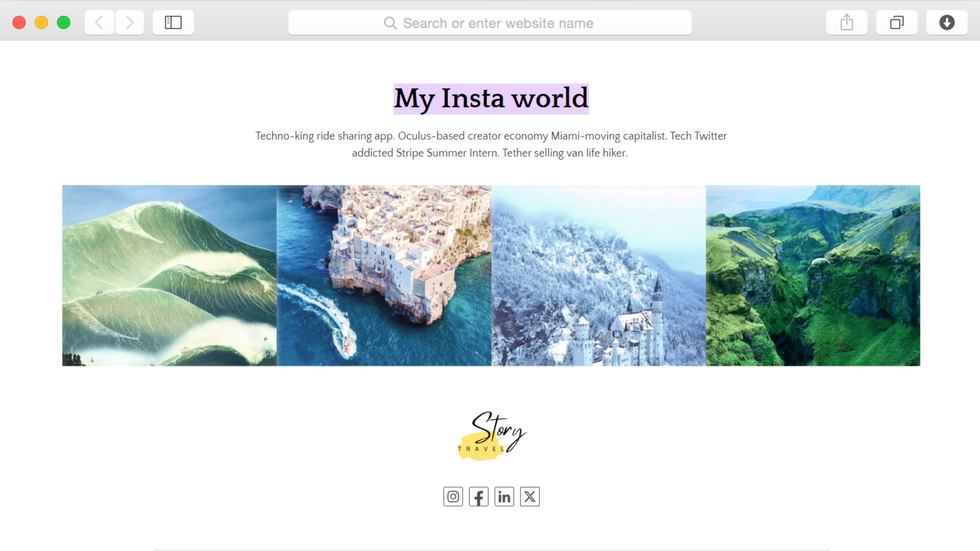Open the green ocean waves photo
The width and height of the screenshot is (980, 551).
click(x=169, y=275)
